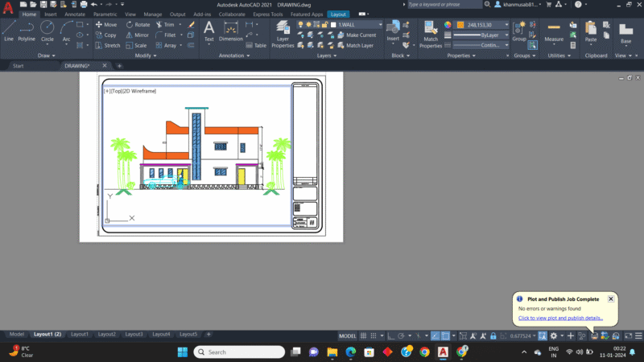The image size is (644, 362).
Task: Toggle snap mode in status bar
Action: tap(374, 335)
